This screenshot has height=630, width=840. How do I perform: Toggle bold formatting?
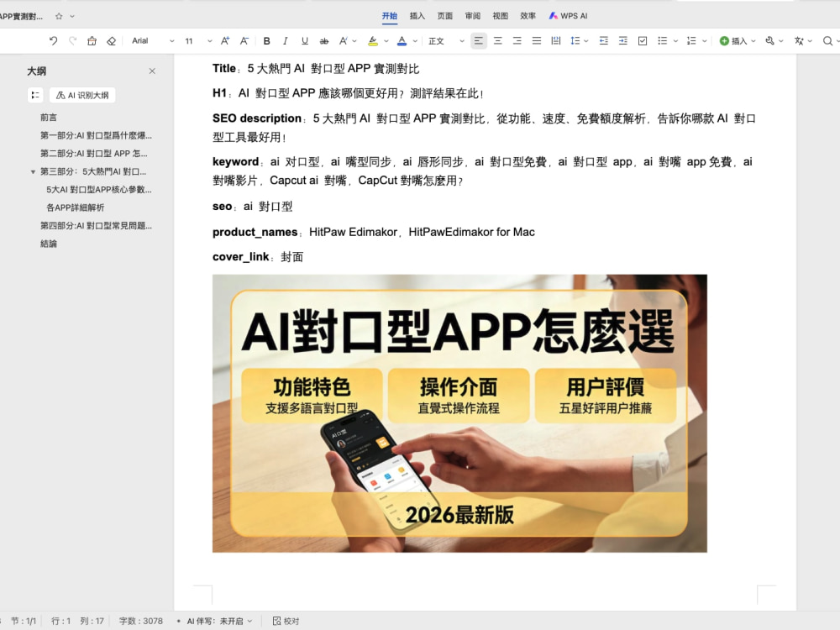tap(266, 40)
